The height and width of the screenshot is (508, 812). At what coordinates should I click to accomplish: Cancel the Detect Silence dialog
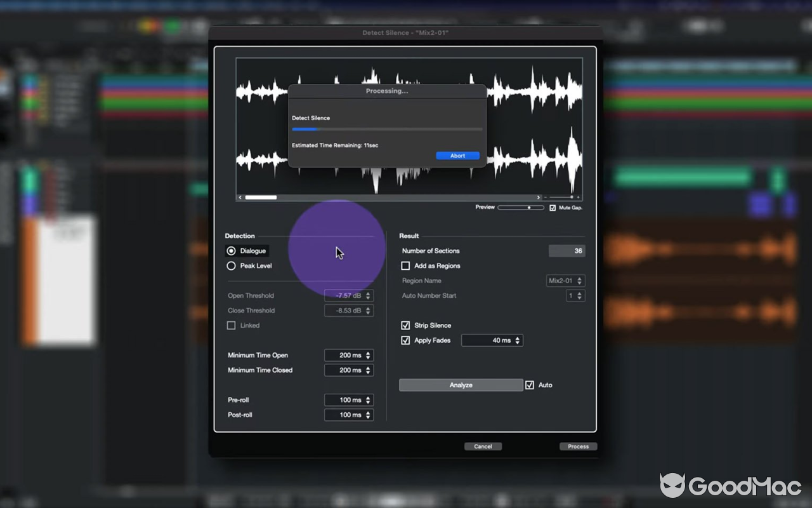click(483, 446)
